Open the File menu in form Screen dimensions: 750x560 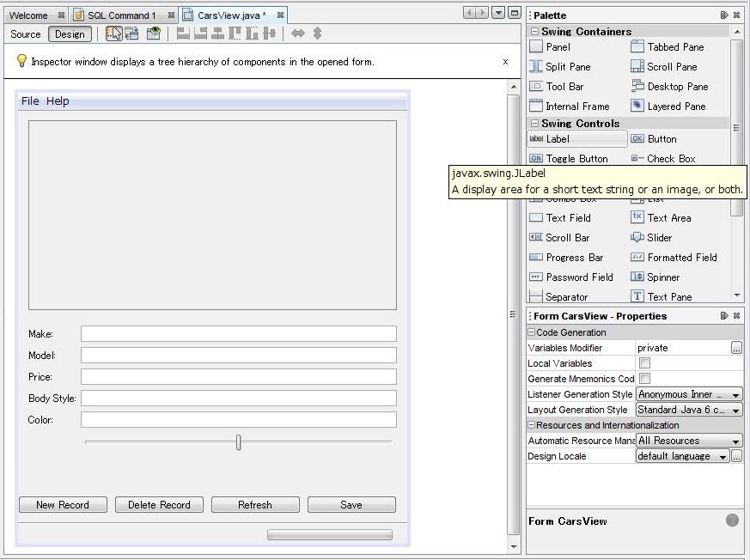tap(30, 101)
